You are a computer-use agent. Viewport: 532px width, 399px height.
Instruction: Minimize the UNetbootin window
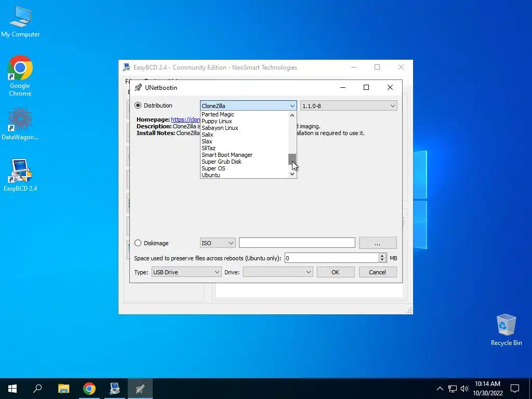[x=343, y=87]
